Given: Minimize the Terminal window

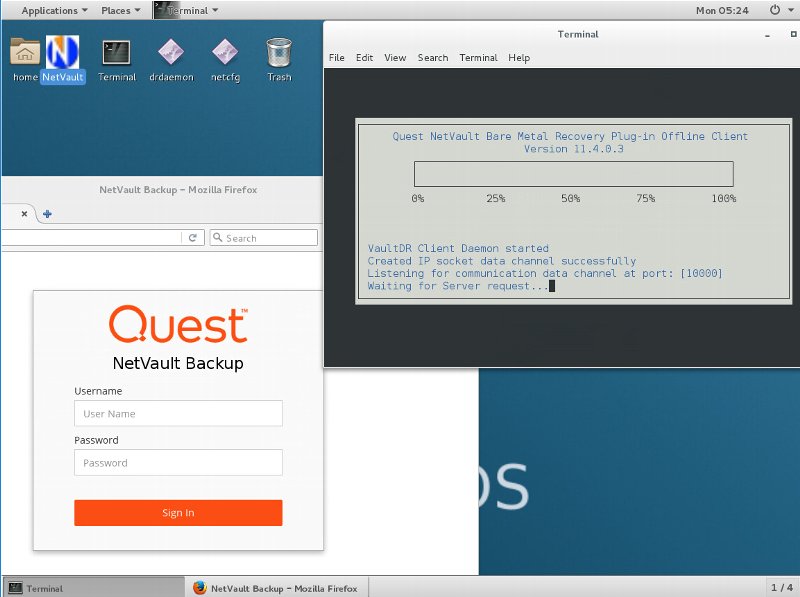Looking at the screenshot, I should tap(767, 35).
